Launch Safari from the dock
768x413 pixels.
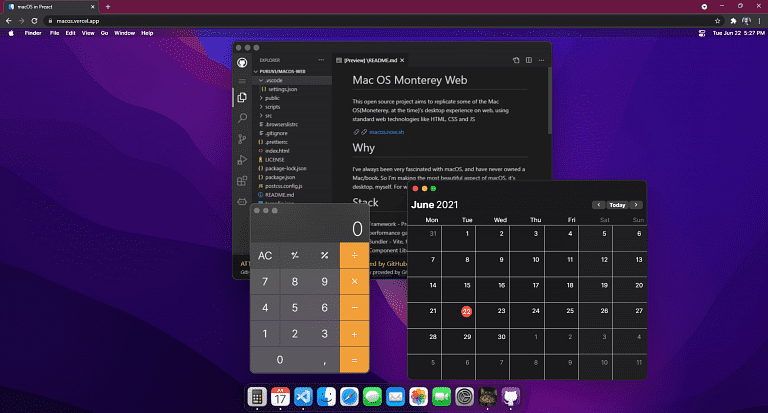pos(349,396)
